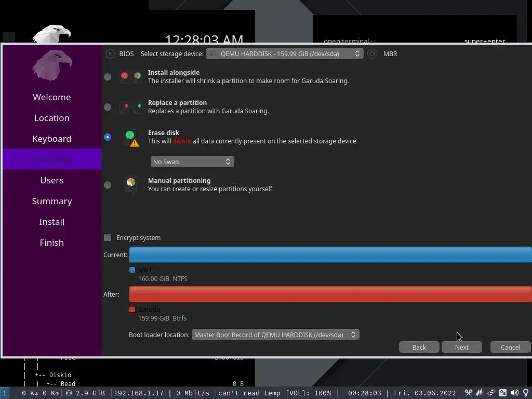Click the 0 Mbit/s network speed

point(192,393)
